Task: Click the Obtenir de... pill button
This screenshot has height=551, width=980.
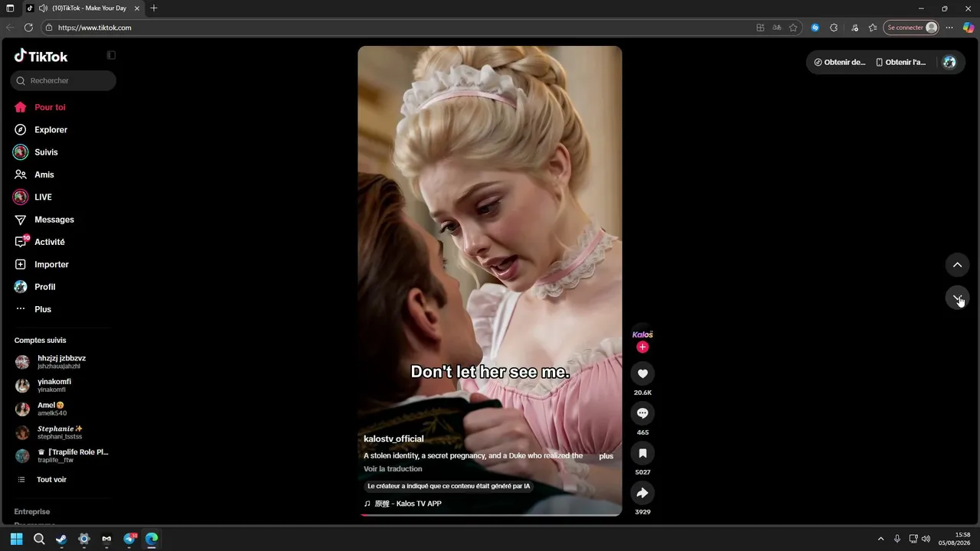Action: (x=840, y=63)
